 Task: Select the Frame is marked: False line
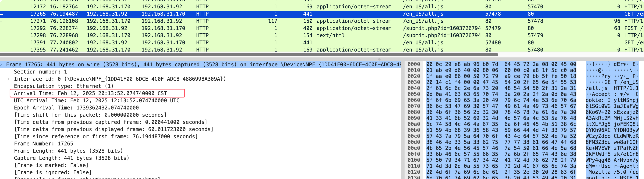51,165
